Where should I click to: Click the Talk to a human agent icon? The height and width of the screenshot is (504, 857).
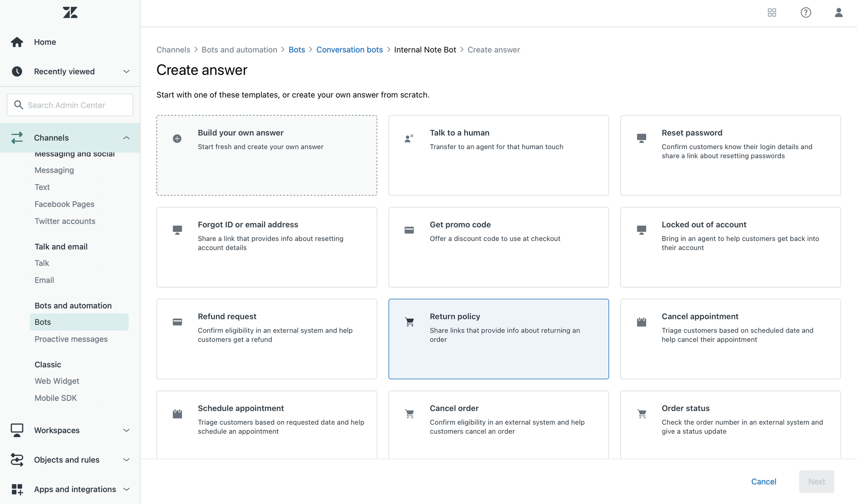coord(409,138)
